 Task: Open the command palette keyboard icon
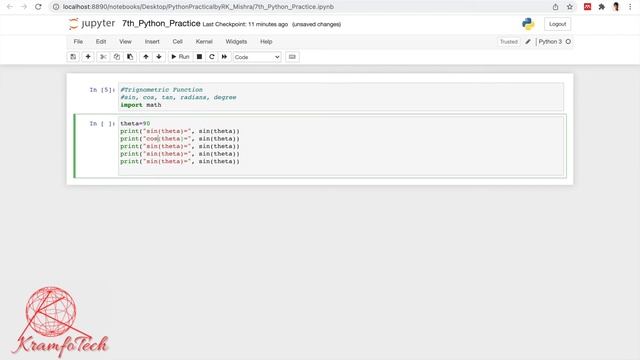click(x=292, y=57)
